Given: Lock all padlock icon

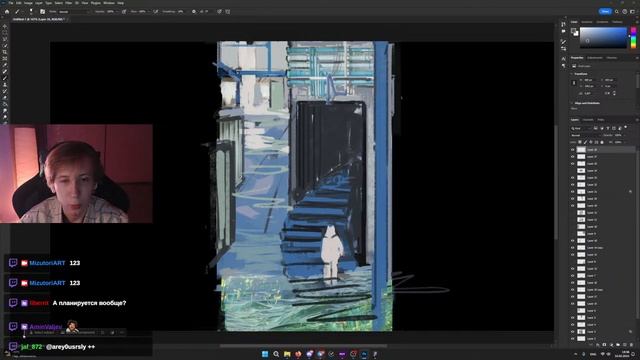Looking at the screenshot, I should click(x=602, y=142).
